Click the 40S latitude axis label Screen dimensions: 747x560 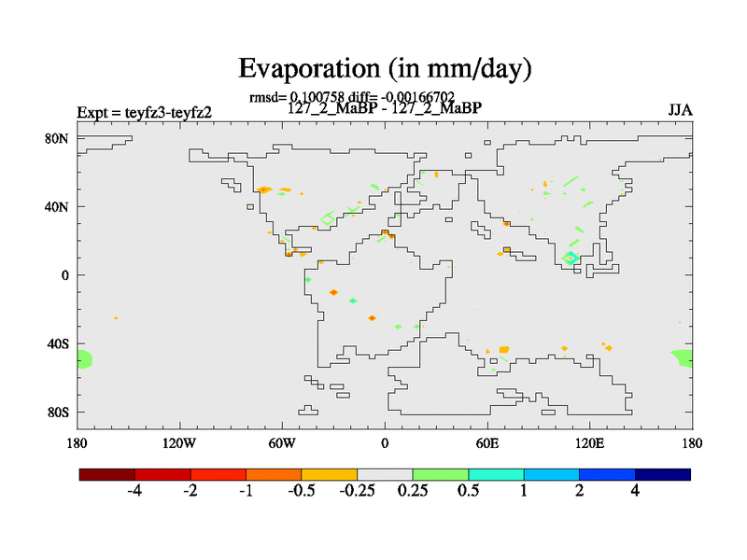[x=58, y=343]
